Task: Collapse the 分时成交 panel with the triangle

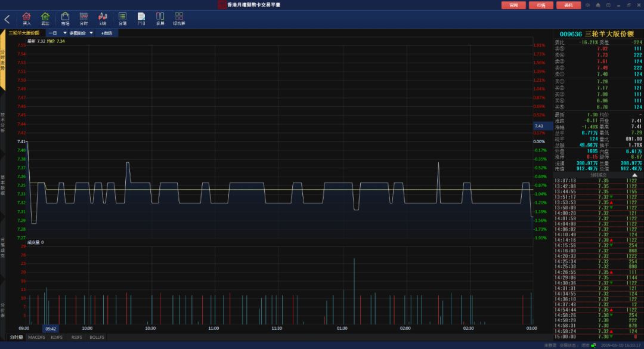Action: click(634, 175)
